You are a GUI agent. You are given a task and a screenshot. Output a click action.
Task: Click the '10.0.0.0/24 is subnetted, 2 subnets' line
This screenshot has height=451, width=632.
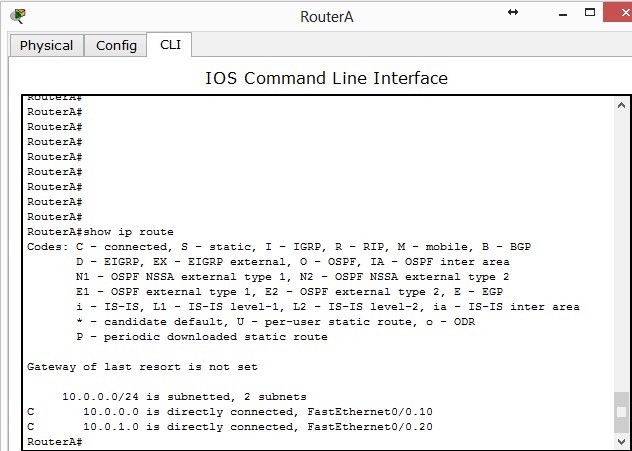click(x=184, y=397)
